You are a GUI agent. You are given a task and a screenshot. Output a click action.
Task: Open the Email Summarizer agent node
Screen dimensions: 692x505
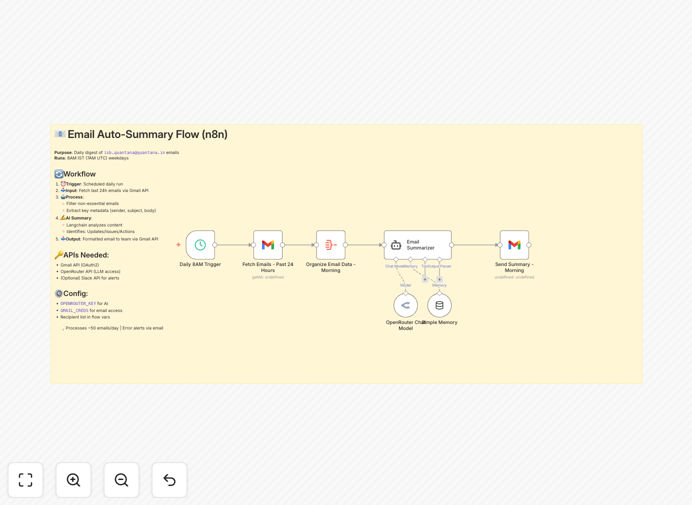pyautogui.click(x=417, y=245)
